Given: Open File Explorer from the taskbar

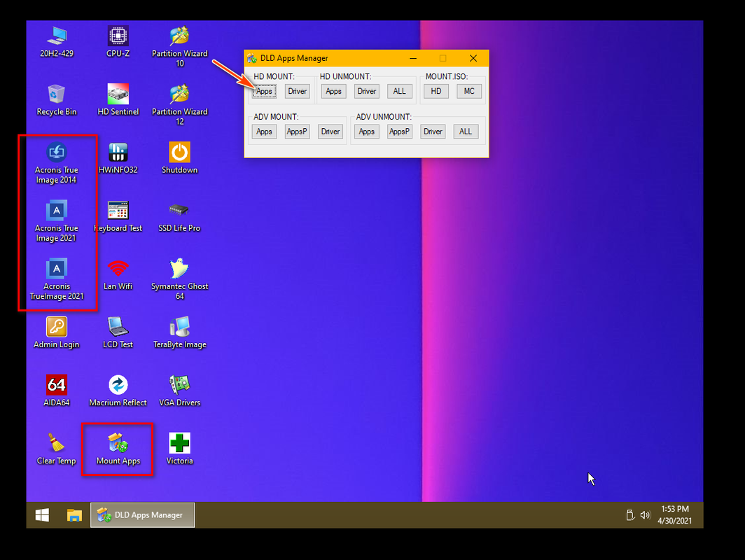Looking at the screenshot, I should coord(75,515).
